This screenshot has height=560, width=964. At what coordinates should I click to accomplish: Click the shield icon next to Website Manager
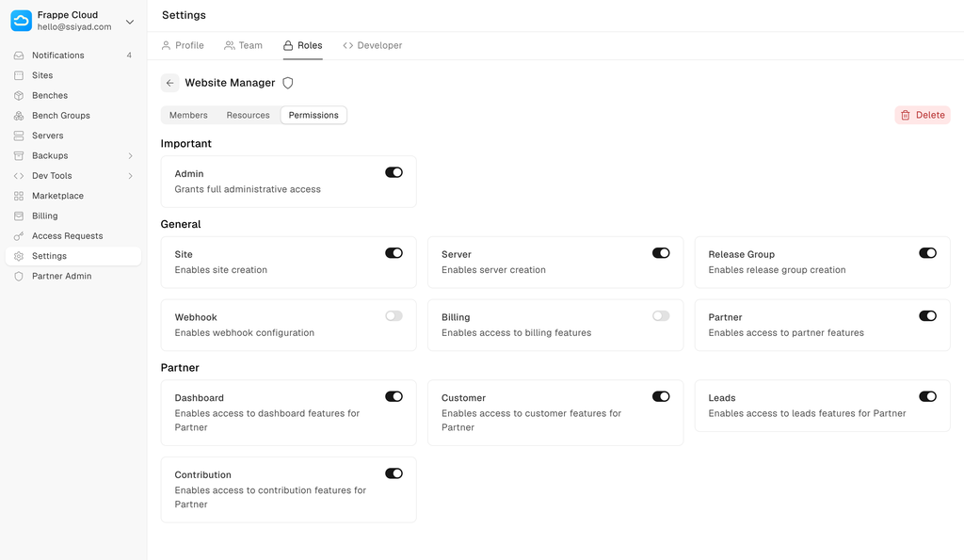tap(288, 83)
